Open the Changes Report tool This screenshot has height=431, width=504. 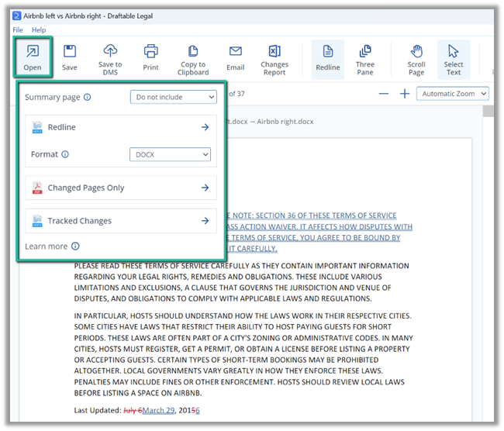click(x=274, y=60)
